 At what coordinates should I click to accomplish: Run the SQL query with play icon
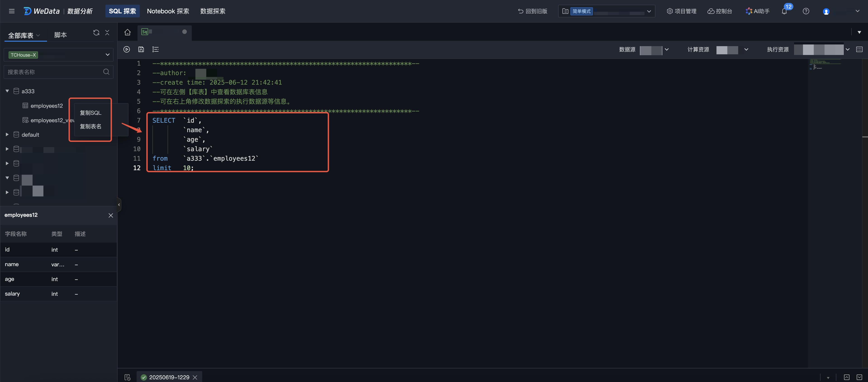(127, 49)
